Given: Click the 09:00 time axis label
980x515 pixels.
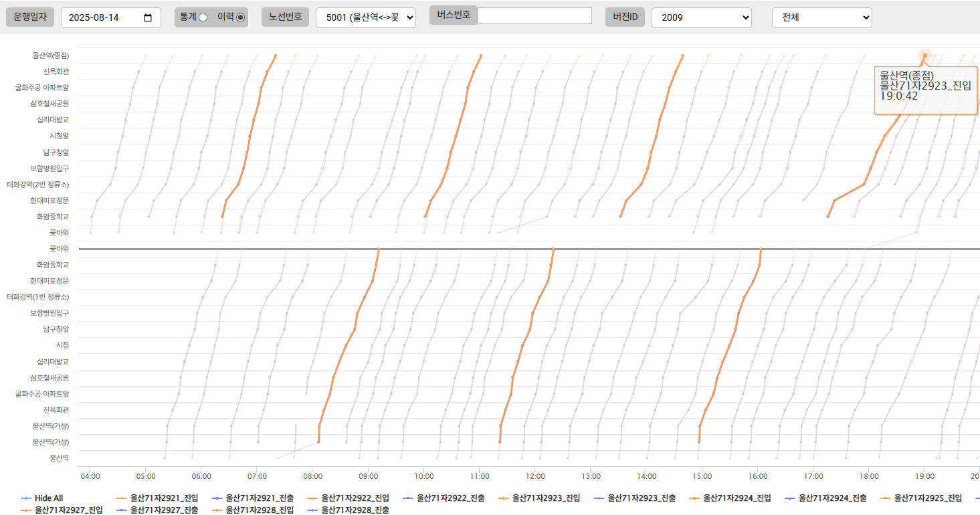Looking at the screenshot, I should pos(368,476).
